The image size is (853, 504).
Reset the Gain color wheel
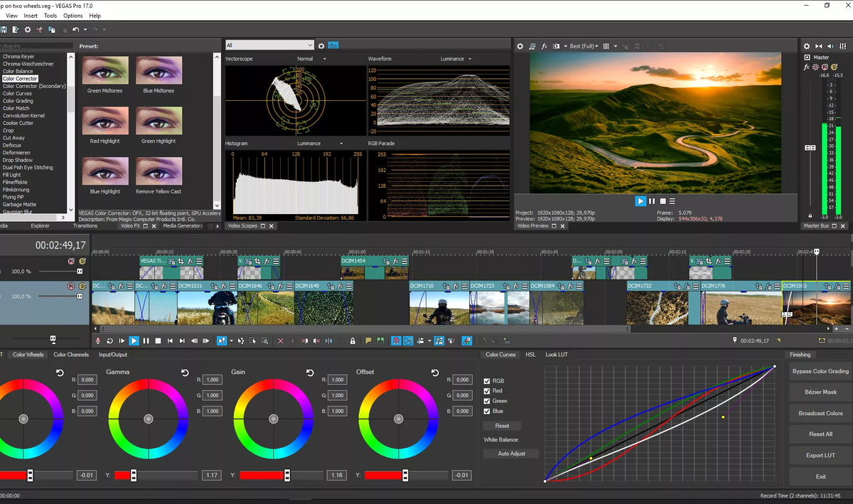pos(310,372)
